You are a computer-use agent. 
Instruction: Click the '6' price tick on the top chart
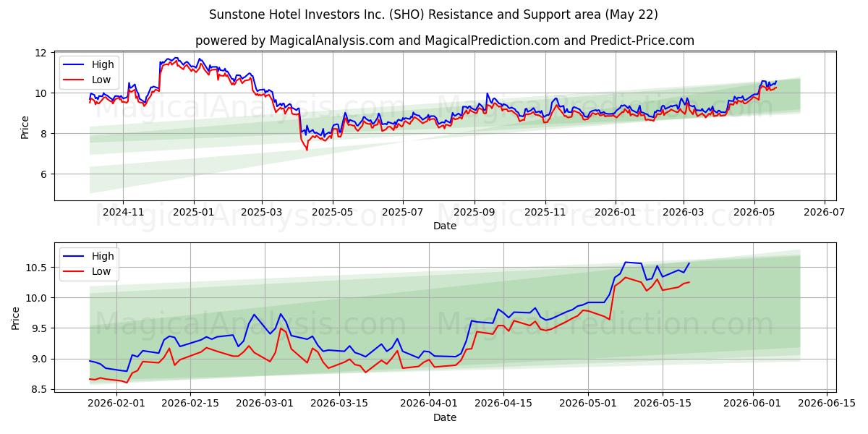[46, 174]
